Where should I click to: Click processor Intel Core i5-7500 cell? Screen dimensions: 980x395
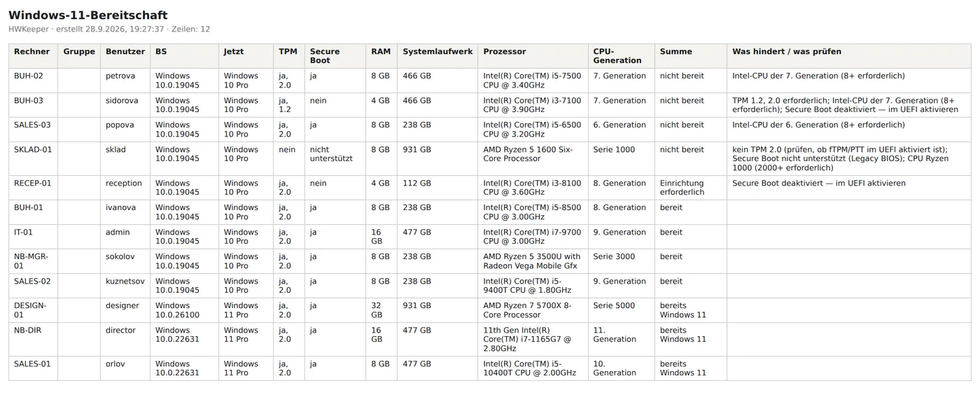[532, 81]
